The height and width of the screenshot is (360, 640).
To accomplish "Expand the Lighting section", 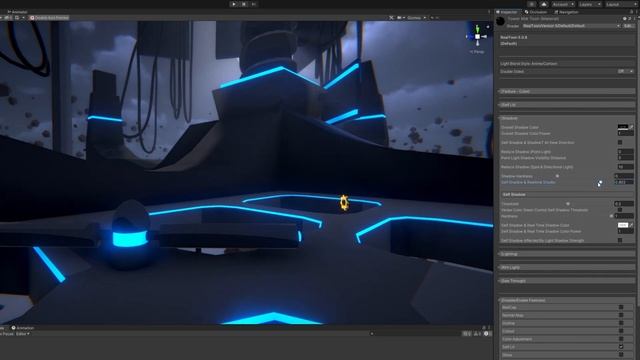I will click(567, 254).
